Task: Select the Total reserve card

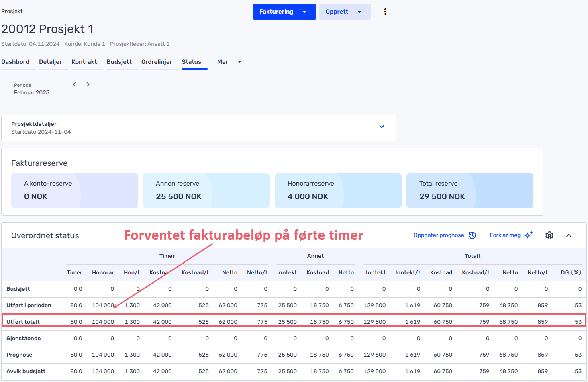Action: [470, 190]
